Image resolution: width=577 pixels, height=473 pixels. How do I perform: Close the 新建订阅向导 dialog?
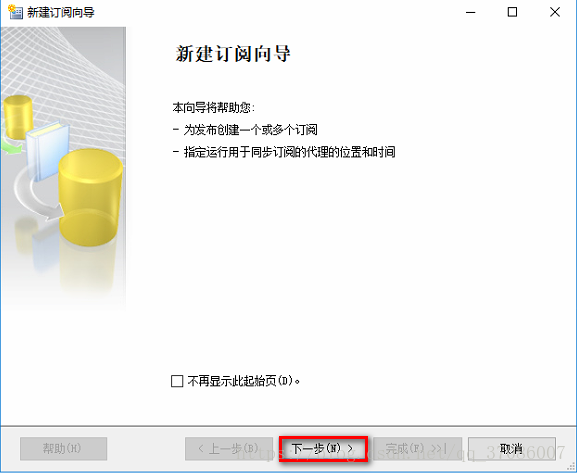pyautogui.click(x=555, y=12)
